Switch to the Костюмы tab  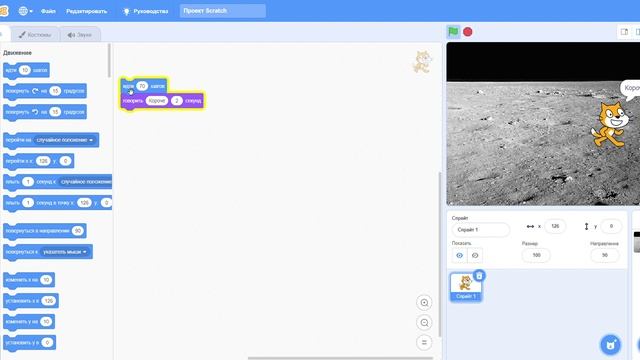click(35, 35)
